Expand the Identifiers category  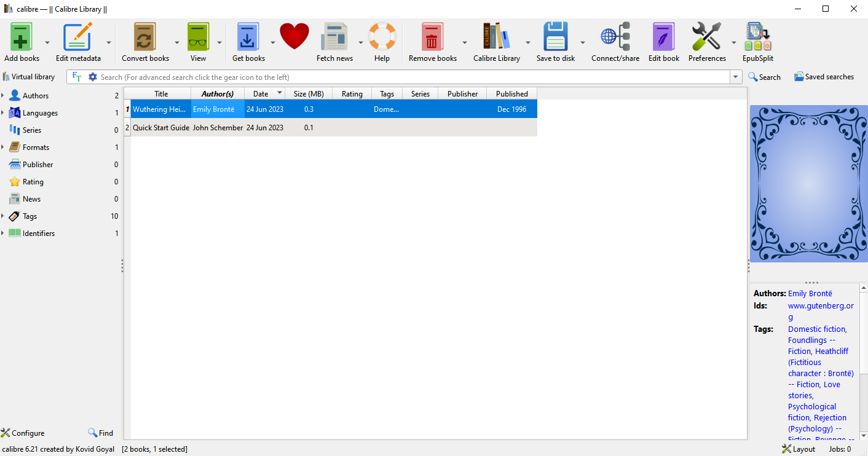click(2, 234)
